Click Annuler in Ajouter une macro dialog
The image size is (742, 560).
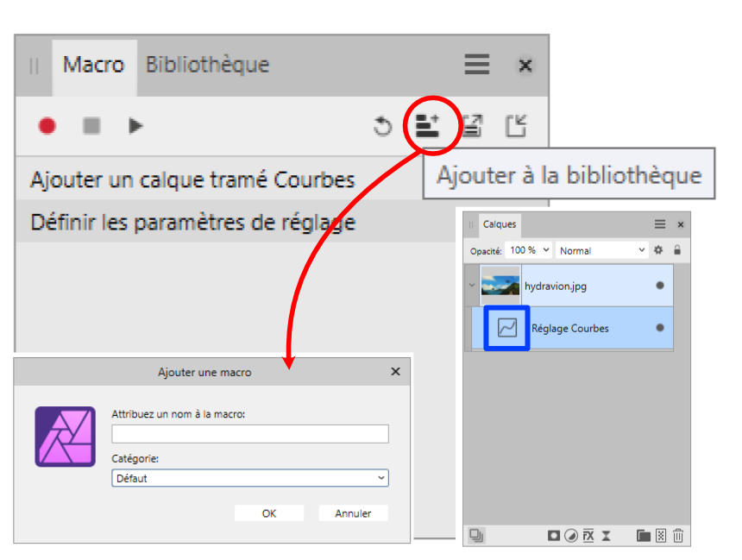coord(353,513)
